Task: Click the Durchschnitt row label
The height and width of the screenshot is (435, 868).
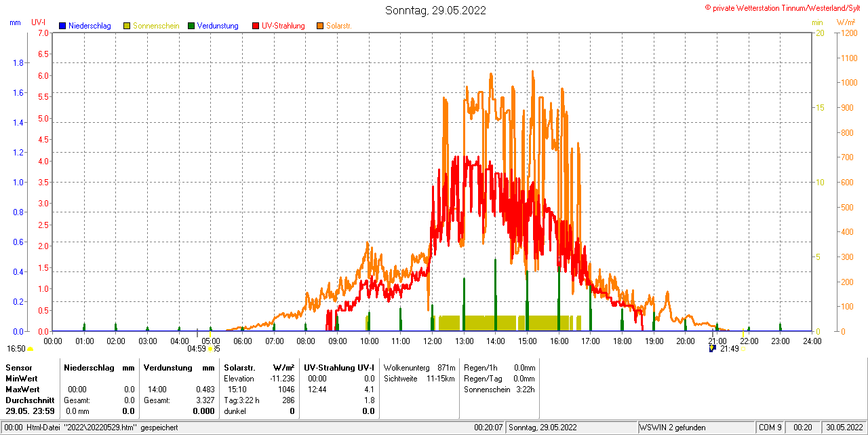Action: (x=30, y=400)
